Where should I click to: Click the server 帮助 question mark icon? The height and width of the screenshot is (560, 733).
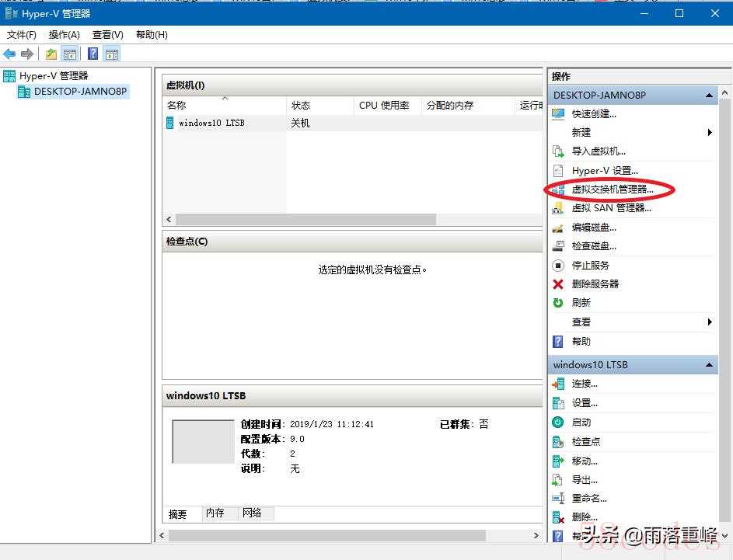click(558, 342)
